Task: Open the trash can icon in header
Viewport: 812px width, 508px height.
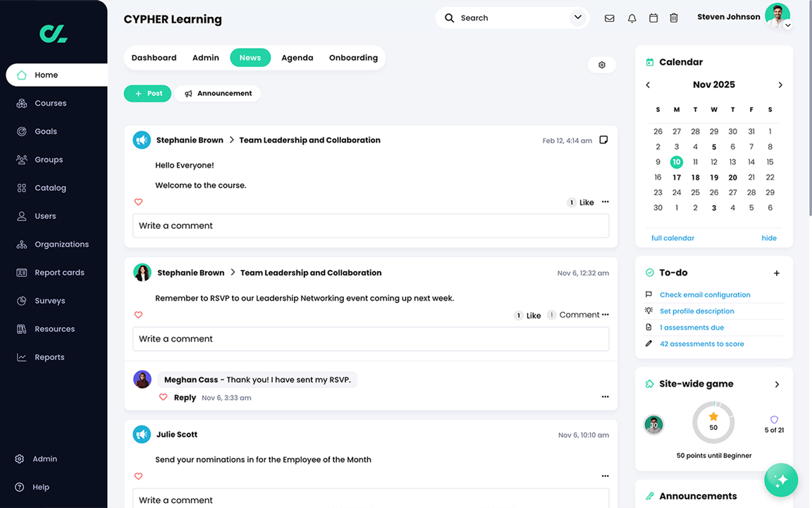Action: tap(674, 18)
